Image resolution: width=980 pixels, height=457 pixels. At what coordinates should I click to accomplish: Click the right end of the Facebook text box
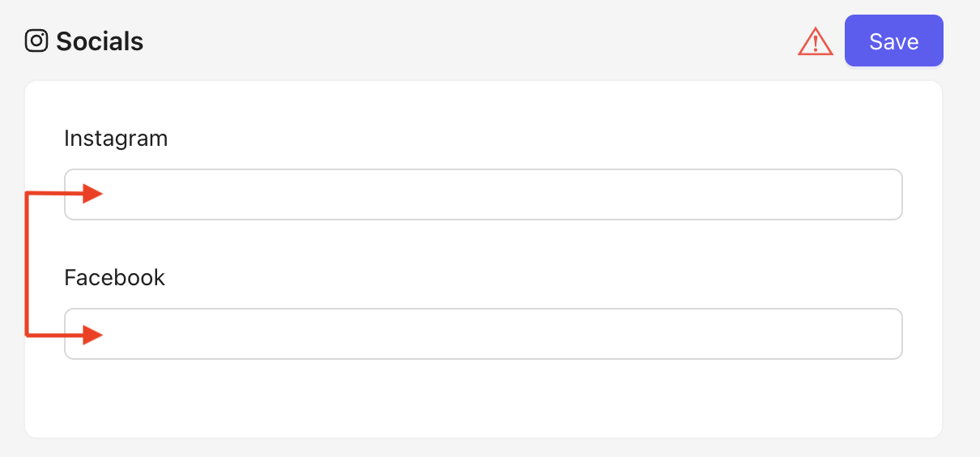click(883, 334)
